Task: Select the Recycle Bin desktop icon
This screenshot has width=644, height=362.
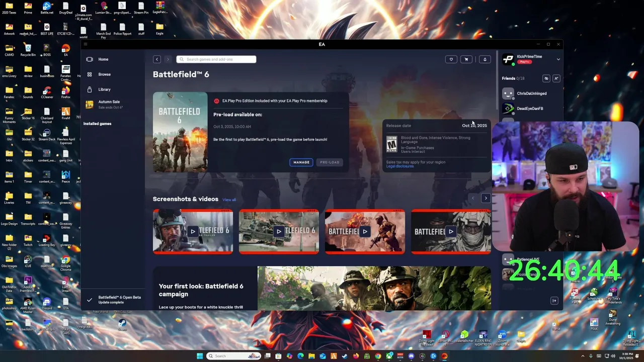Action: point(28,50)
